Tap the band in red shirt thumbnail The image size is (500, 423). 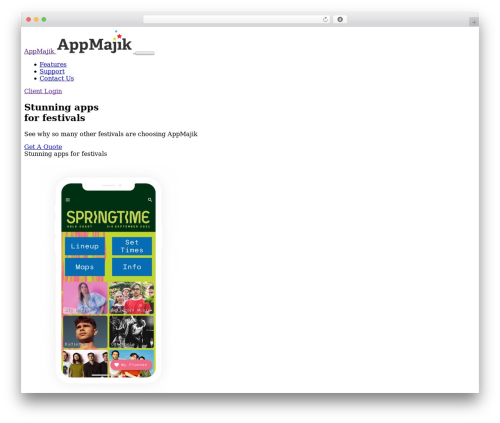tap(132, 298)
